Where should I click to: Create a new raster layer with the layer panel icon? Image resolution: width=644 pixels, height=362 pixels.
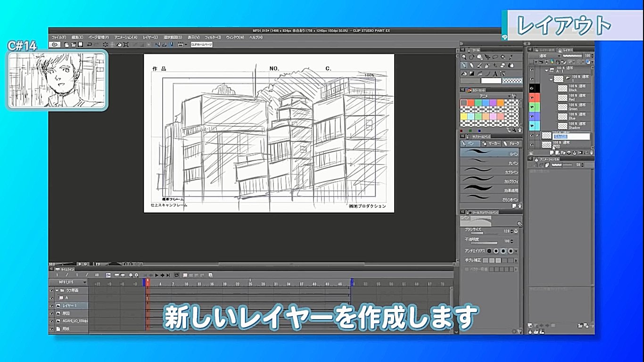coord(553,152)
